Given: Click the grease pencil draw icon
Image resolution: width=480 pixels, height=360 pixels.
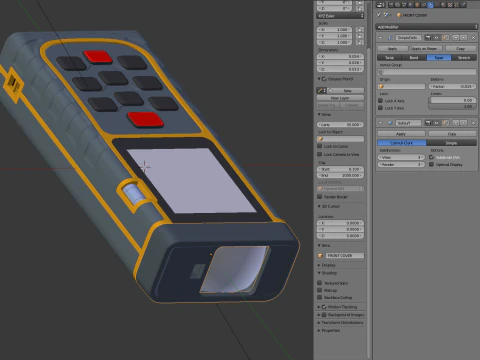Looking at the screenshot, I should click(x=320, y=90).
